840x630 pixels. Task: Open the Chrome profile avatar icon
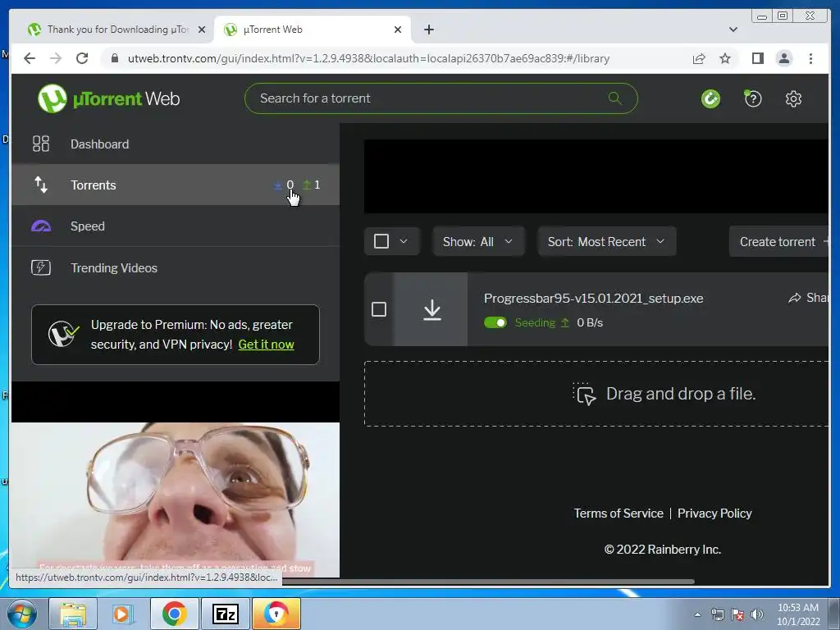783,58
